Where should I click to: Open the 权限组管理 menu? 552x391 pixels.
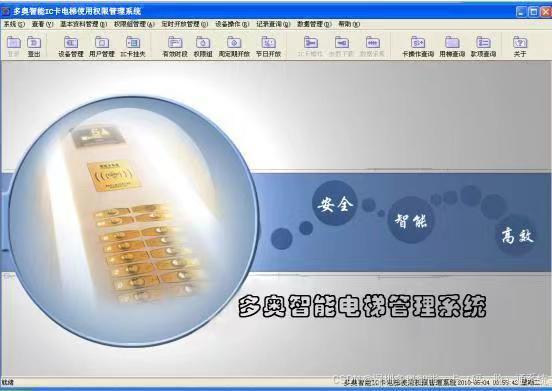[134, 24]
